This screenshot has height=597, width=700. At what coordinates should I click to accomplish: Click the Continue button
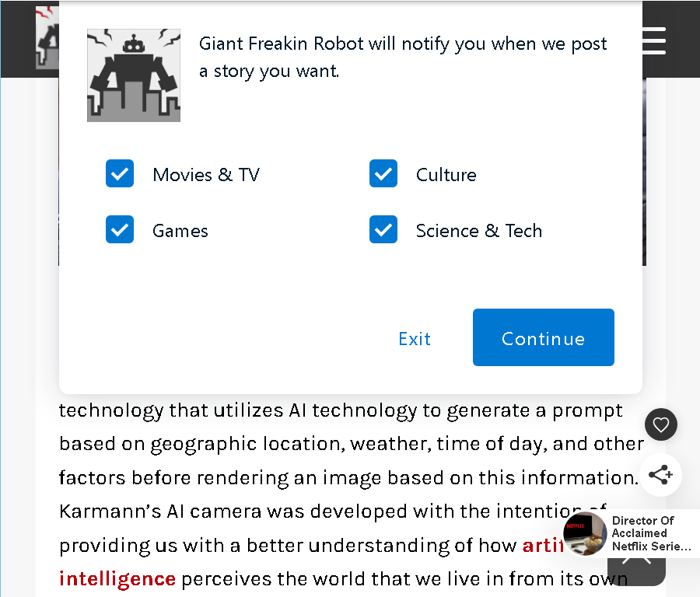coord(544,337)
